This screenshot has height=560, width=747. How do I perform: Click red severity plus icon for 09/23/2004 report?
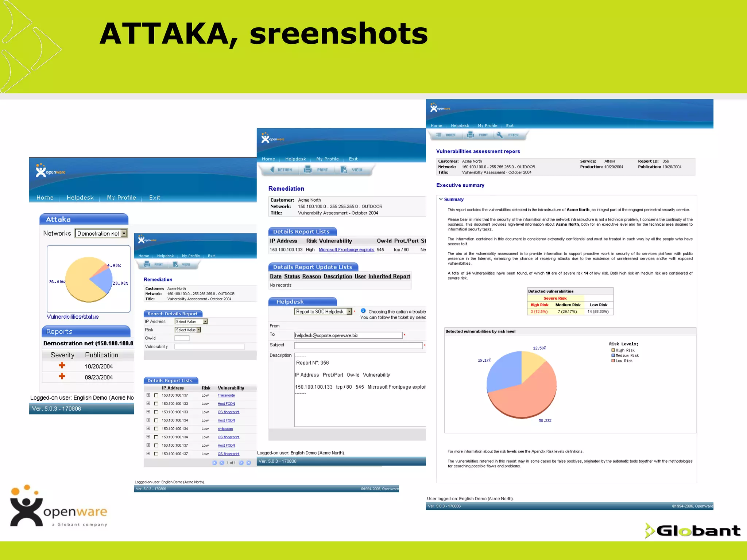click(62, 376)
